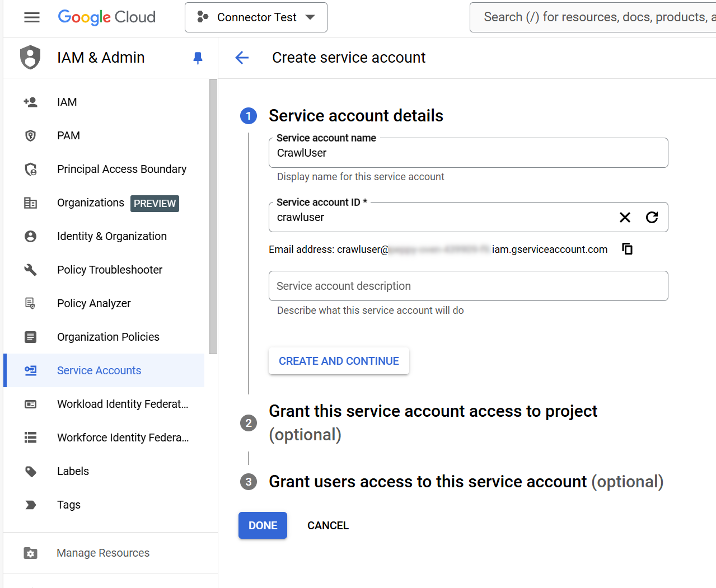Click the Manage Resources folder icon
Screen dimensions: 716x588
point(30,553)
